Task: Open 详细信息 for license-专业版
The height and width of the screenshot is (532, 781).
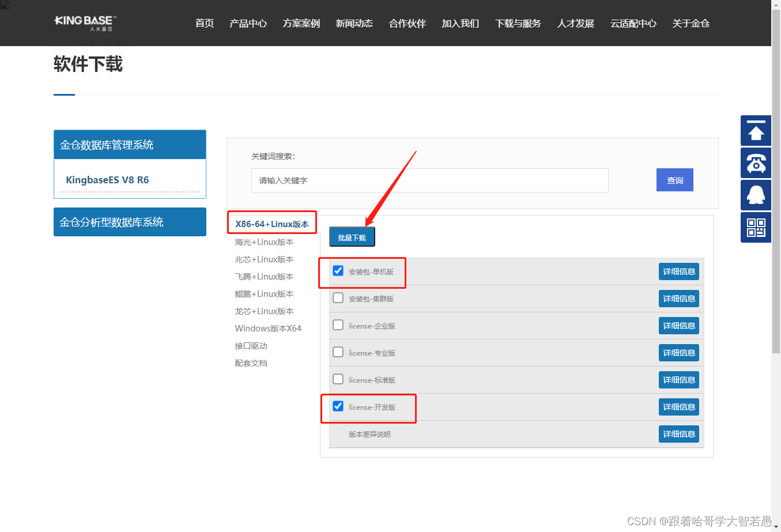Action: [x=679, y=353]
